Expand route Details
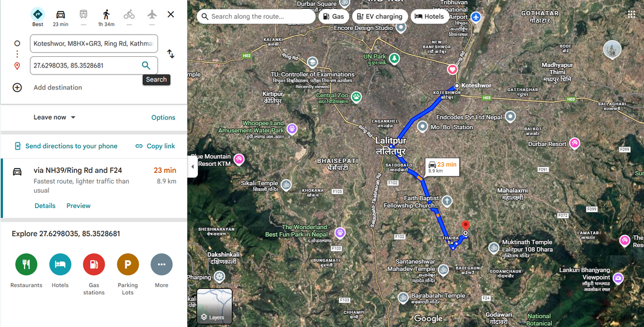The image size is (644, 327). (44, 206)
